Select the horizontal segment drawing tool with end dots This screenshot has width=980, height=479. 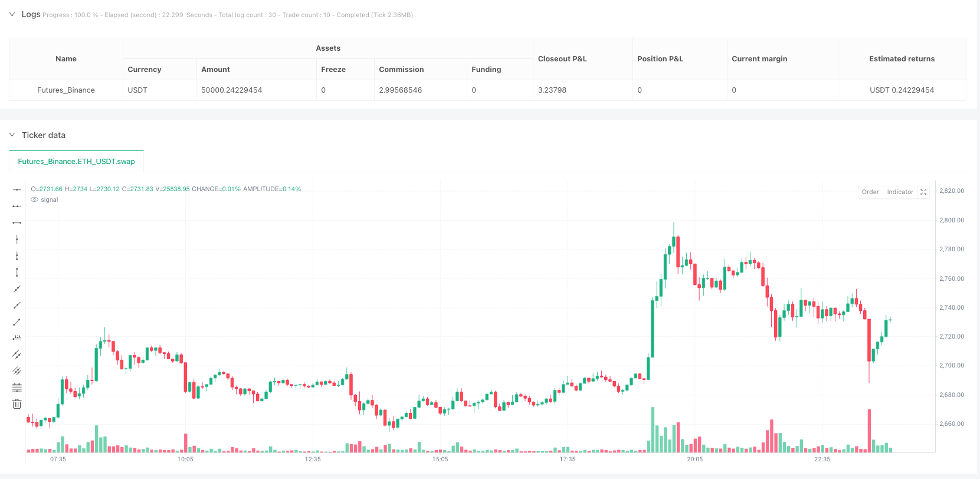[17, 222]
